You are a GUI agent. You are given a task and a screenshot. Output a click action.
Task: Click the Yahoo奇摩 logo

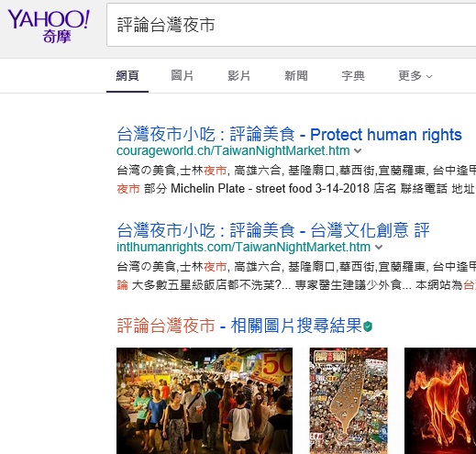49,27
